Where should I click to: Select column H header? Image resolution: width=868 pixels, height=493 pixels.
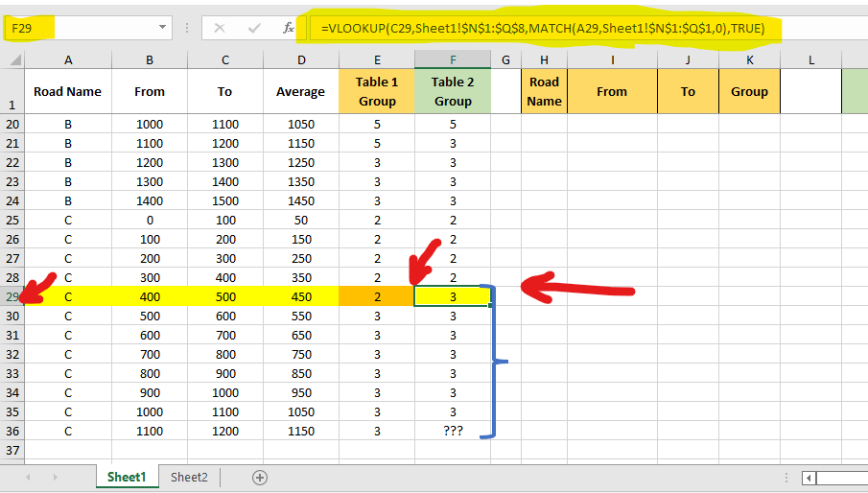point(544,59)
